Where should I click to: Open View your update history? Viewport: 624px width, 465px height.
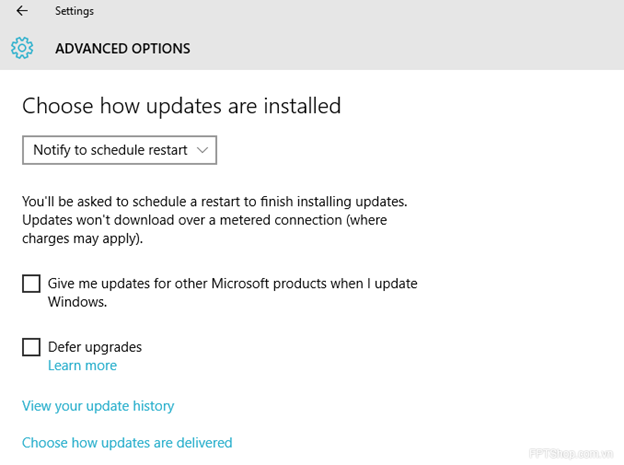point(98,406)
